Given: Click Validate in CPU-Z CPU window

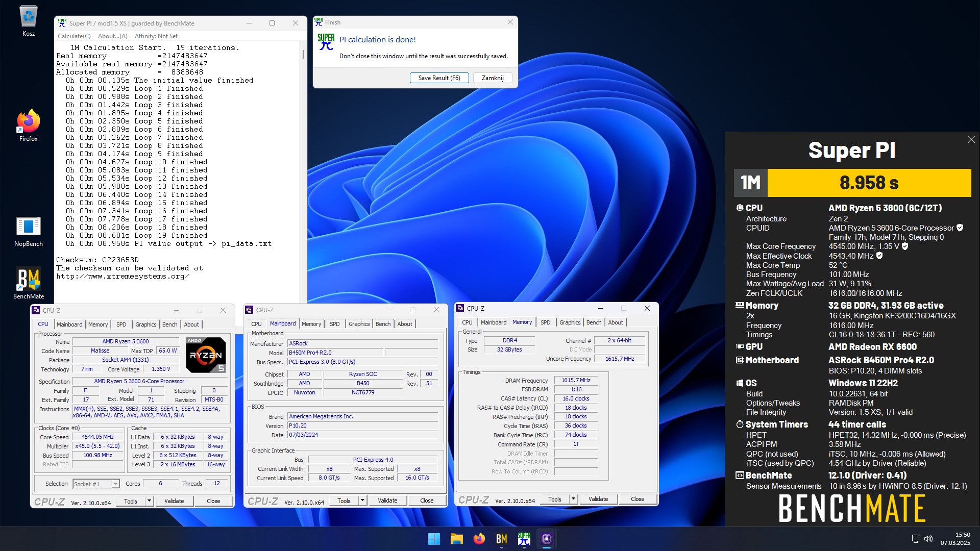Looking at the screenshot, I should (174, 501).
